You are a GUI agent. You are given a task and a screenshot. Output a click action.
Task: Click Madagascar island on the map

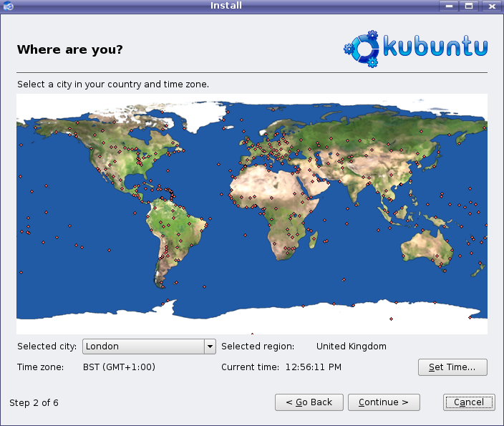coord(314,240)
